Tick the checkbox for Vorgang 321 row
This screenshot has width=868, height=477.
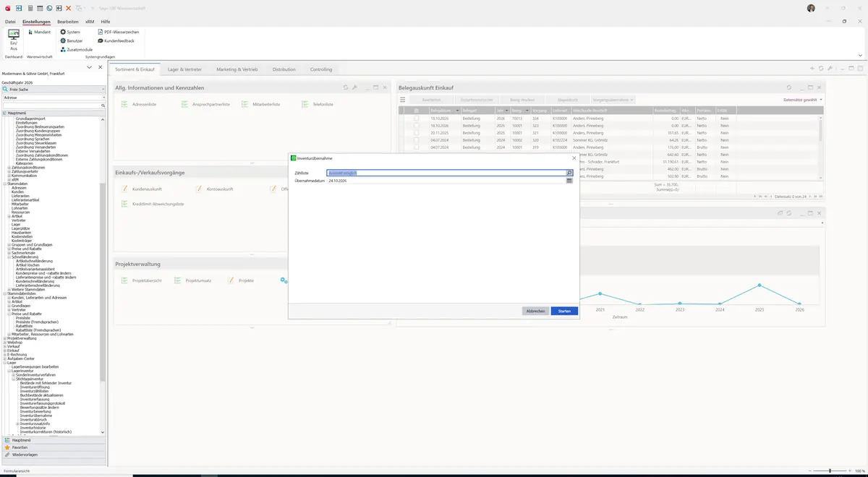[x=417, y=133]
